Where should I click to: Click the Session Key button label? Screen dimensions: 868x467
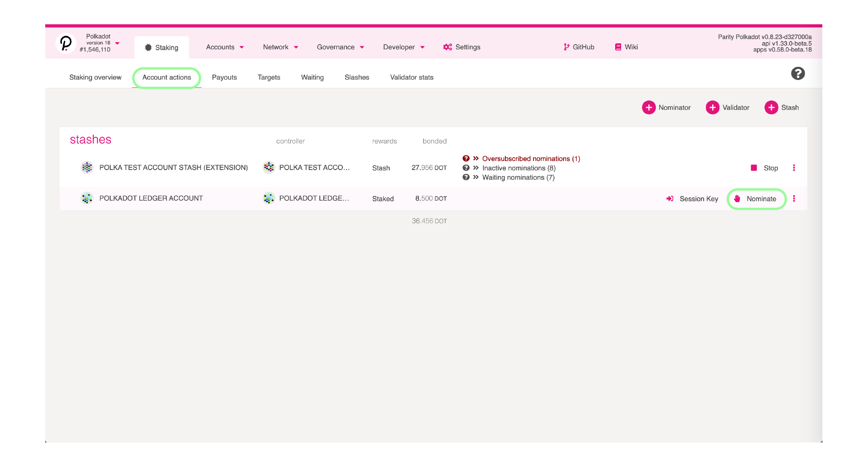[x=699, y=199]
